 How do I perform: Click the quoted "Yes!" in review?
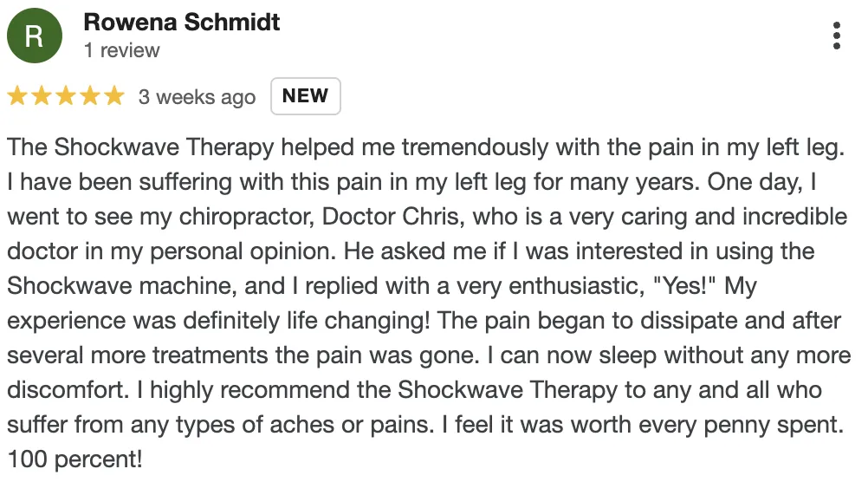point(684,286)
